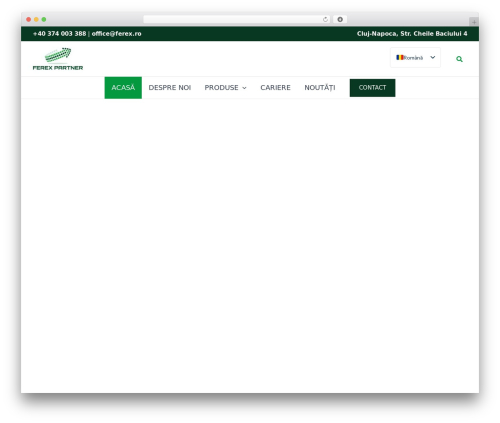The width and height of the screenshot is (500, 423).
Task: Click the Romanian flag icon
Action: 400,57
